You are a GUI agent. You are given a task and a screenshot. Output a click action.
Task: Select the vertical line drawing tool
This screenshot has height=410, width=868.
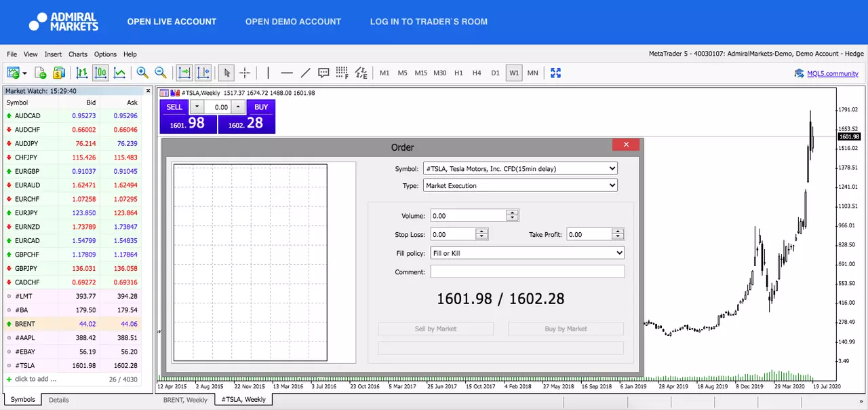click(x=268, y=73)
